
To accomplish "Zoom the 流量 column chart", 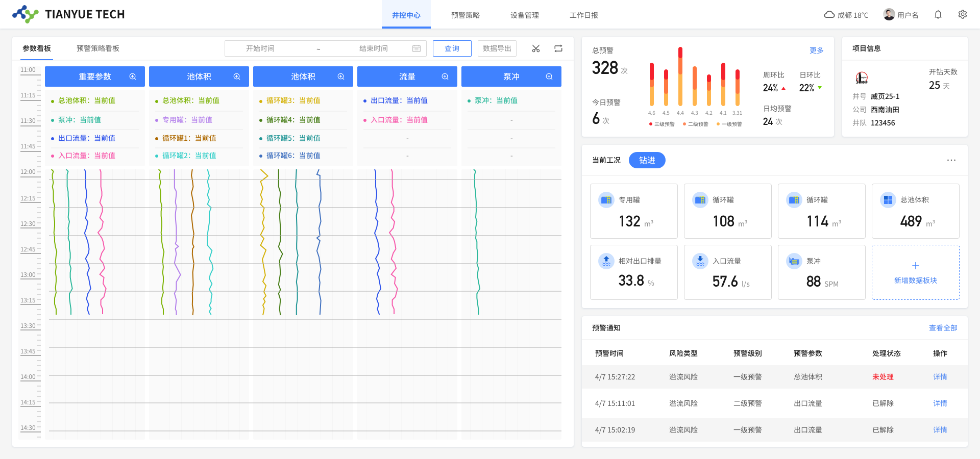I will (445, 76).
